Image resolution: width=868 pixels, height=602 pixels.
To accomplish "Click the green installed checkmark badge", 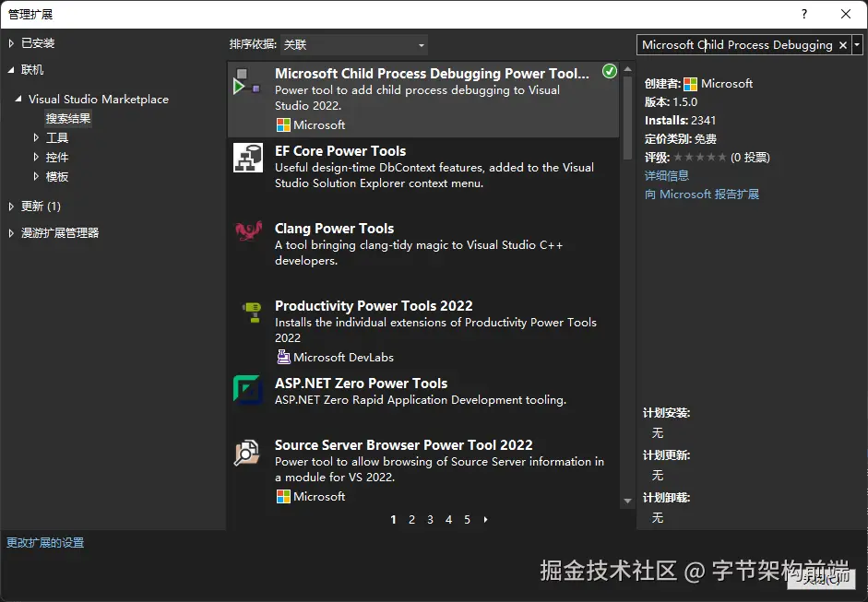I will pos(609,71).
